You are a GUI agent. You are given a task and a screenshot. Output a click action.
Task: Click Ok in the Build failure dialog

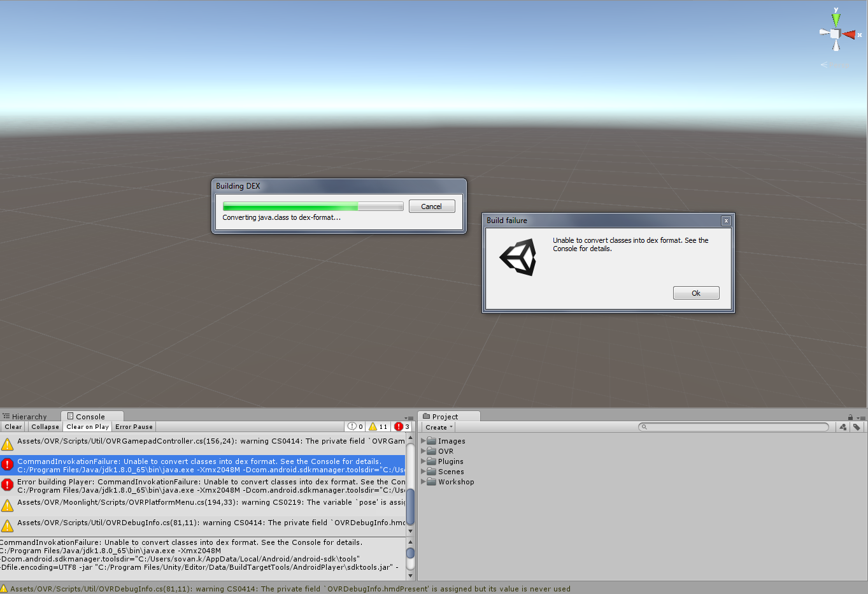pos(696,293)
